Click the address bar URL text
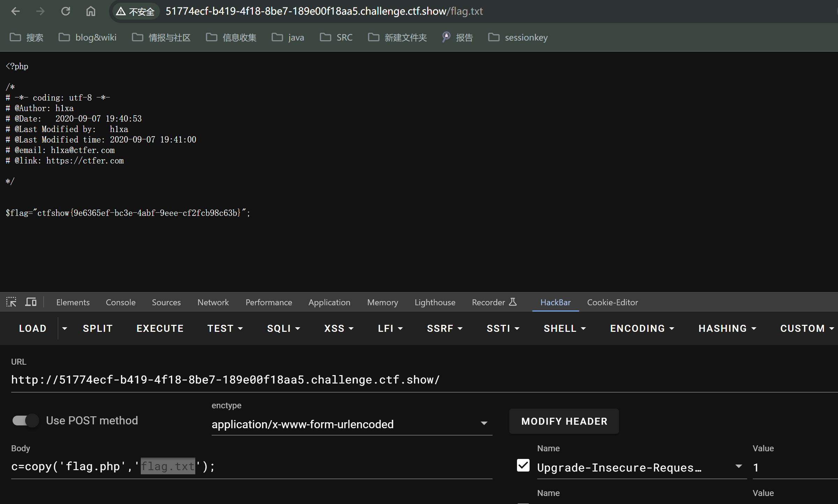This screenshot has width=838, height=504. [324, 11]
